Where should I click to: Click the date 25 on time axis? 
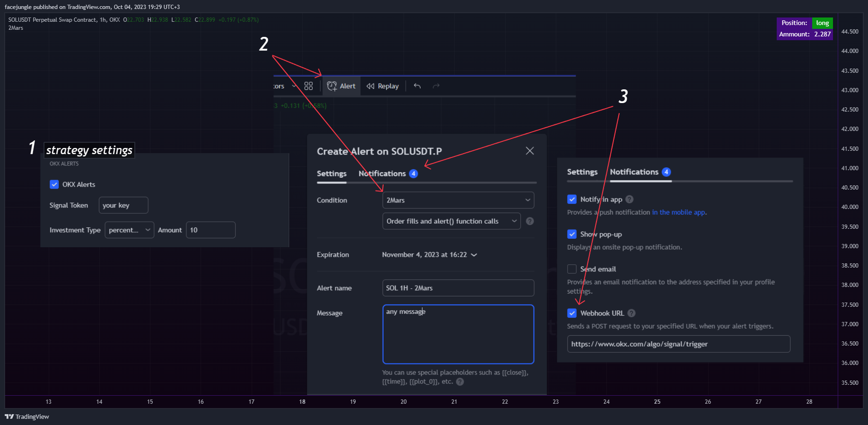tap(657, 402)
